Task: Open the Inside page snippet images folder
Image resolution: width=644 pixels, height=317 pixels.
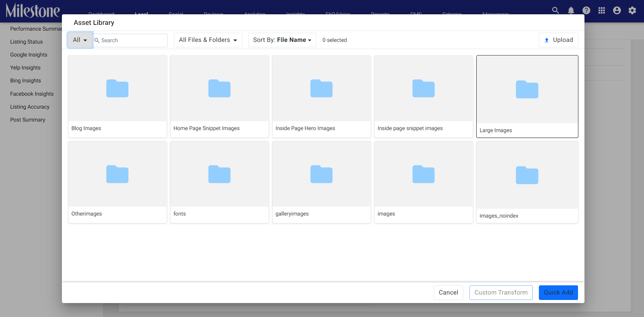Action: click(x=424, y=96)
